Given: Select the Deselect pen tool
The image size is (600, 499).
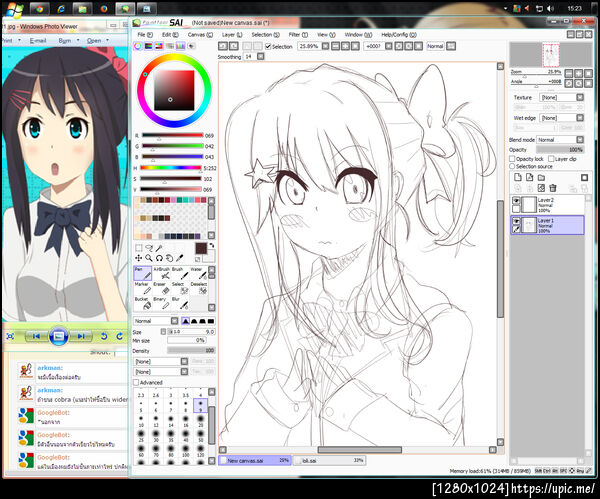Looking at the screenshot, I should click(199, 288).
